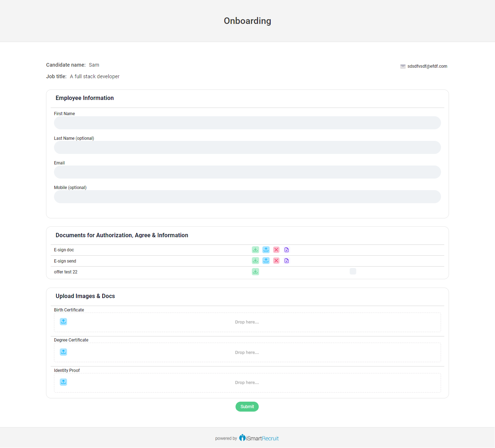Click into the Mobile field
Viewport: 495px width, 448px height.
[247, 197]
